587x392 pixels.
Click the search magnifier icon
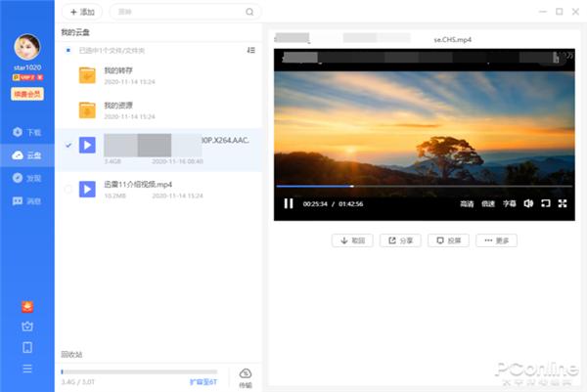click(x=249, y=12)
